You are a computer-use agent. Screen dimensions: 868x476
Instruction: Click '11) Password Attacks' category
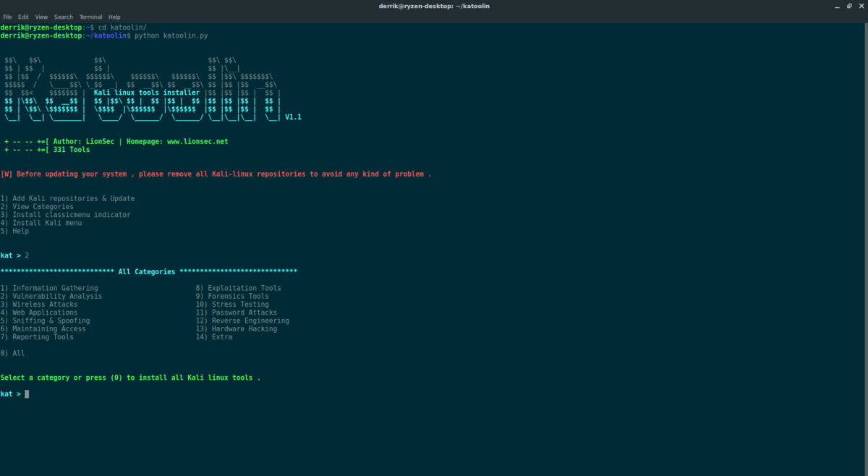pos(237,313)
